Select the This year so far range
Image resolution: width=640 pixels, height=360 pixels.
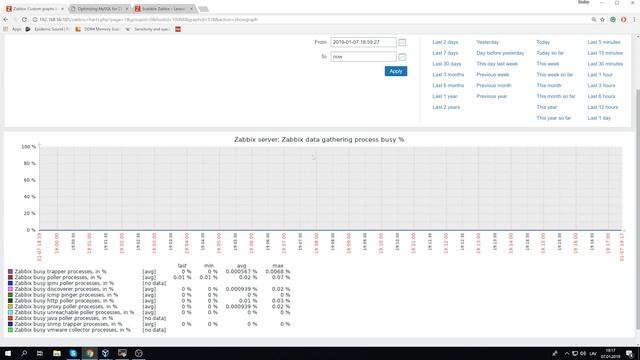[553, 118]
